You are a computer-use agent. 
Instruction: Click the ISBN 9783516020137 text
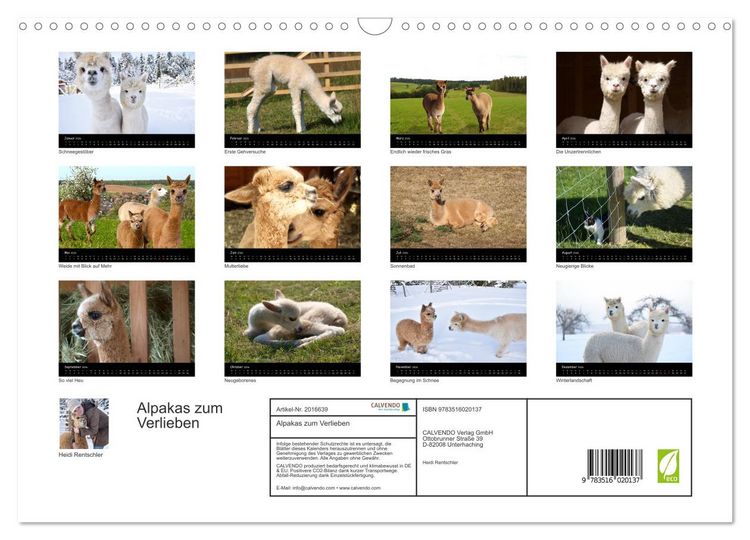[452, 409]
